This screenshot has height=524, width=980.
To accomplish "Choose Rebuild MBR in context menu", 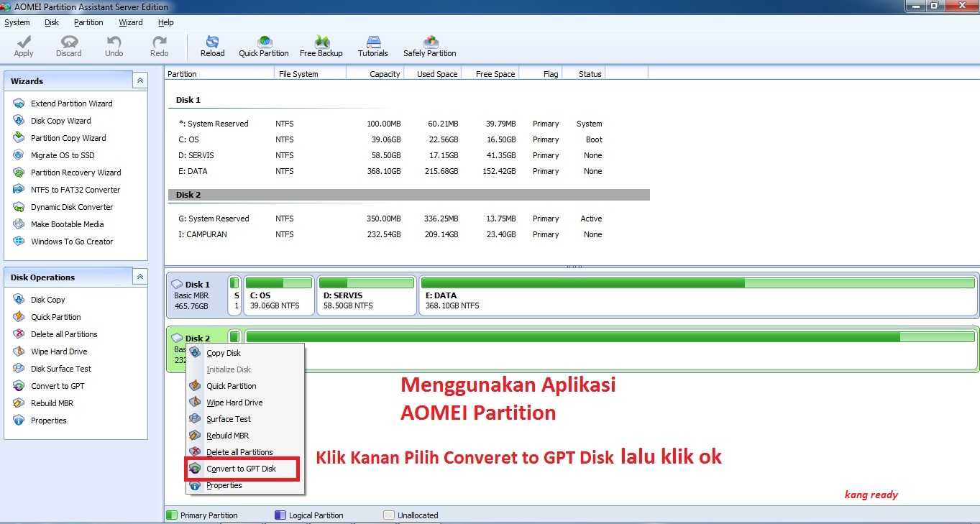I will [244, 436].
